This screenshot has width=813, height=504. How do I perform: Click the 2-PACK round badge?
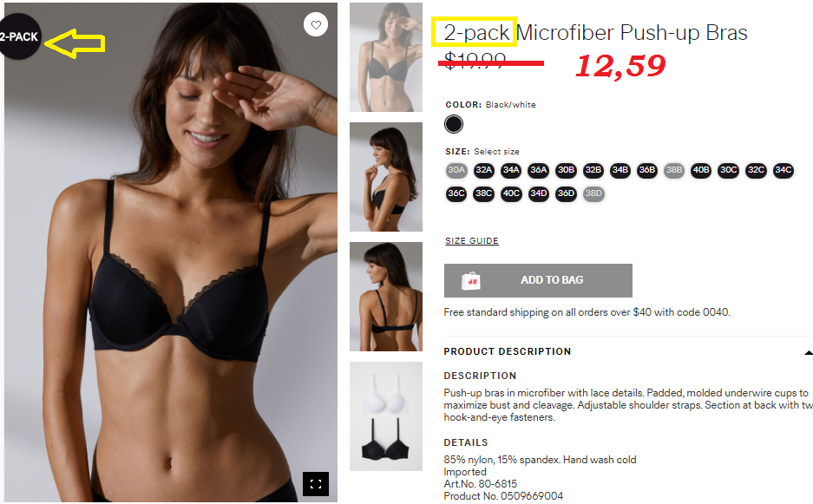pyautogui.click(x=19, y=36)
